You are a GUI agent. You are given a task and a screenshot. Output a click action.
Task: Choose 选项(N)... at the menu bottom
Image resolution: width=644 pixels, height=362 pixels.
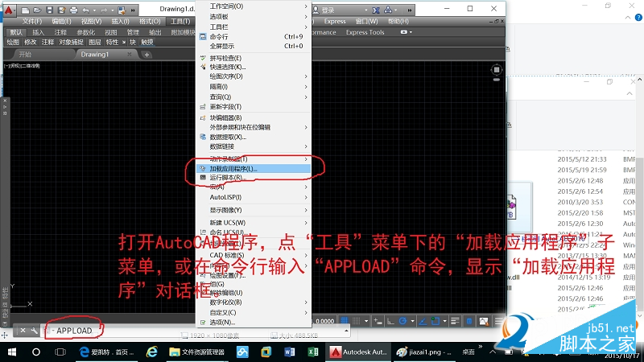[x=254, y=323]
